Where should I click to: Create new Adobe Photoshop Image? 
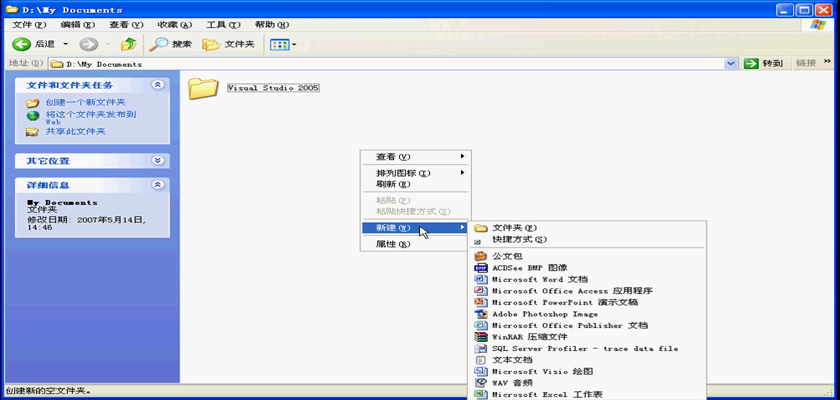click(588, 314)
